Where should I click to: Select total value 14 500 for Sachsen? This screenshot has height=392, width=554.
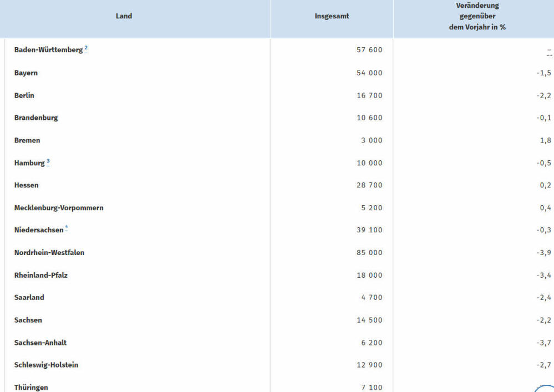click(x=369, y=320)
